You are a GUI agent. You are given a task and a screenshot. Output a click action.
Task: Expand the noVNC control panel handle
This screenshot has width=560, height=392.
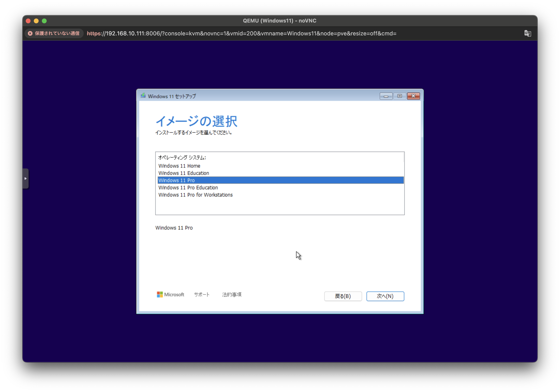(x=26, y=179)
